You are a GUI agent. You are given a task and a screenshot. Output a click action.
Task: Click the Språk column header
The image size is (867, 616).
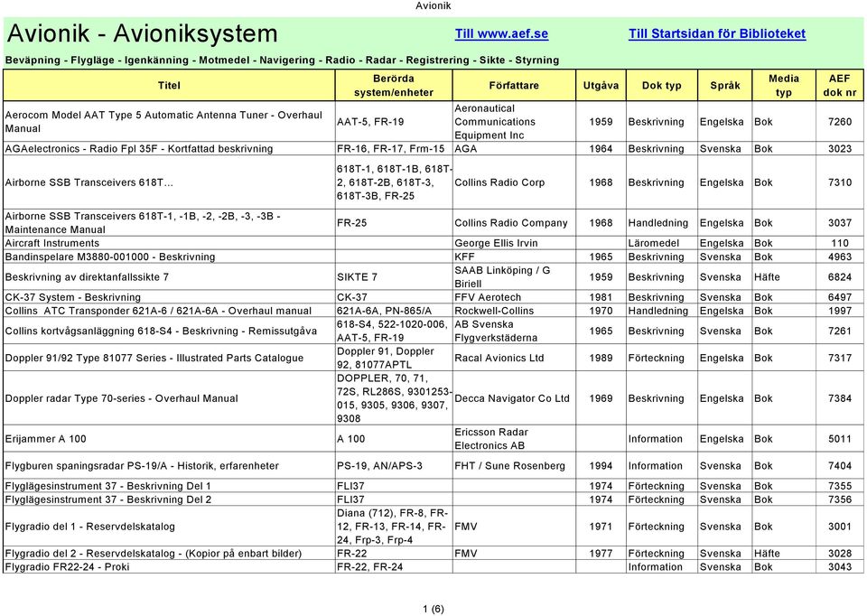click(725, 85)
